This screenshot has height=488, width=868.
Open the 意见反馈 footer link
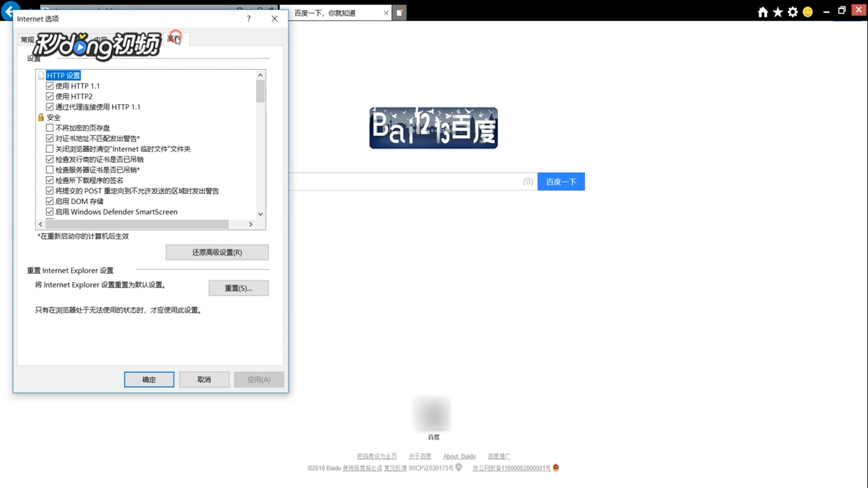(395, 468)
